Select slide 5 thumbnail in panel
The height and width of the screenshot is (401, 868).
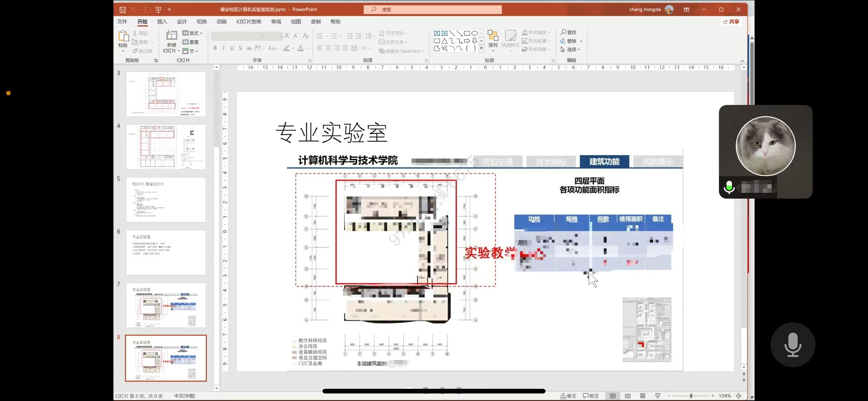pos(166,200)
